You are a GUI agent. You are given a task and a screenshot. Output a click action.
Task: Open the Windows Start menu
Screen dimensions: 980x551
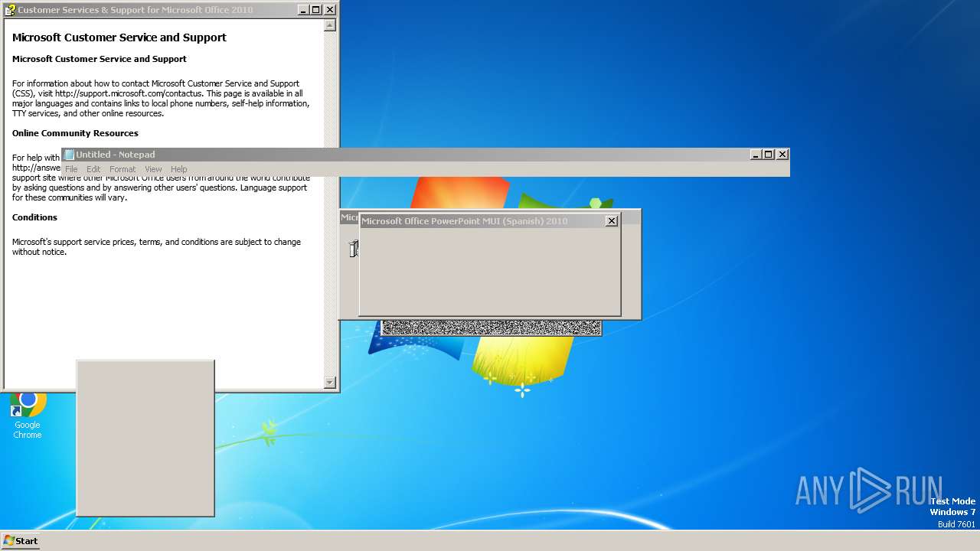tap(21, 540)
